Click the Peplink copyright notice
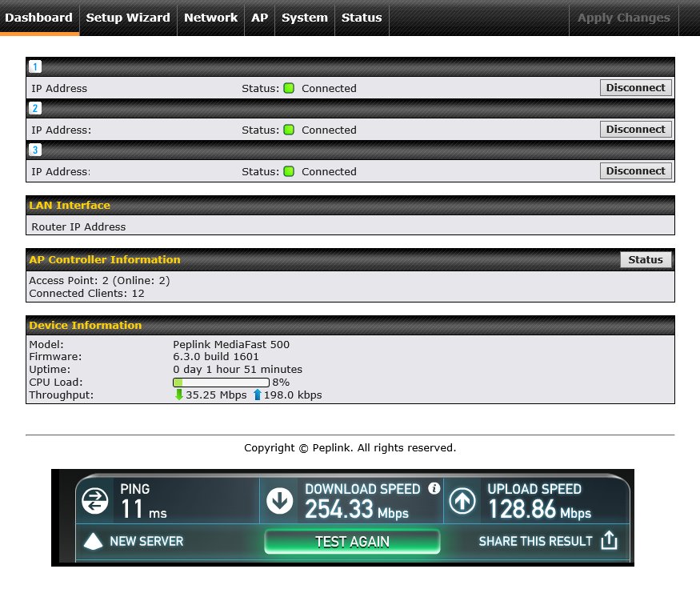 [x=350, y=448]
